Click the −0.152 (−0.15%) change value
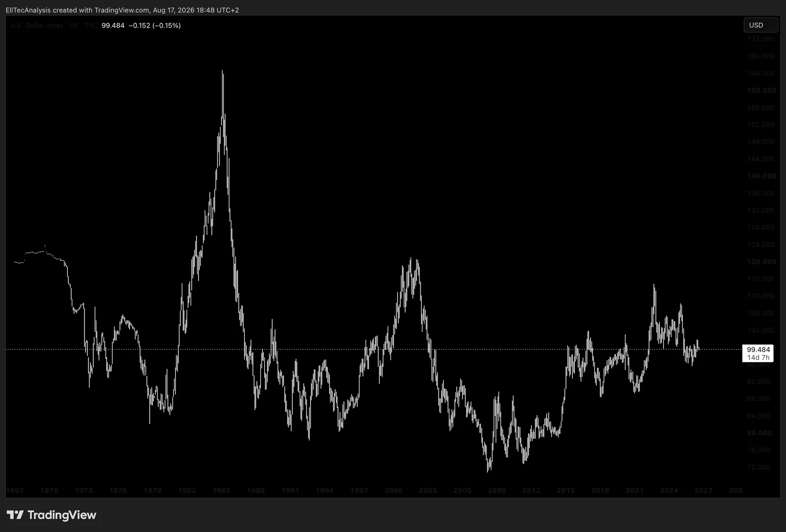 155,26
